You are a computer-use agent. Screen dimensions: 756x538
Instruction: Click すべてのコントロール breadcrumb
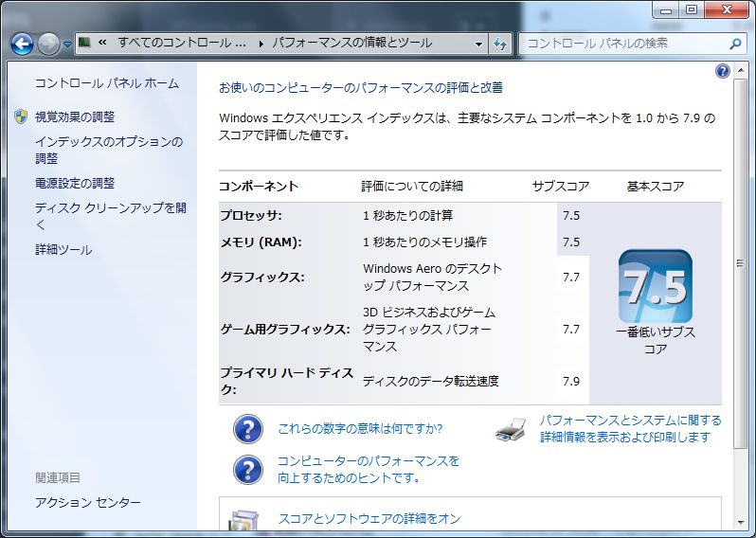tap(182, 43)
